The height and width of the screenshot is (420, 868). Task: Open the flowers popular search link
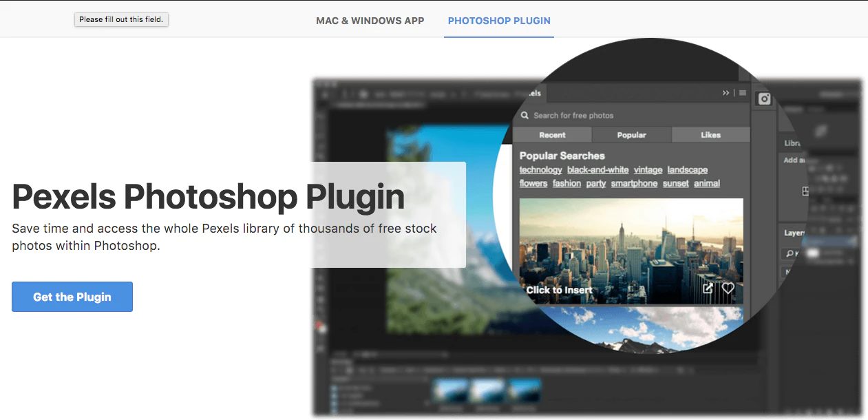pyautogui.click(x=533, y=184)
